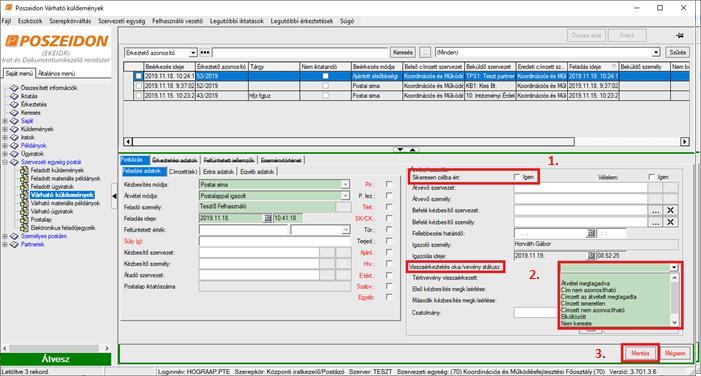
Task: Browse Befelé kézbesítő személy with ellipsis button
Action: tap(655, 222)
